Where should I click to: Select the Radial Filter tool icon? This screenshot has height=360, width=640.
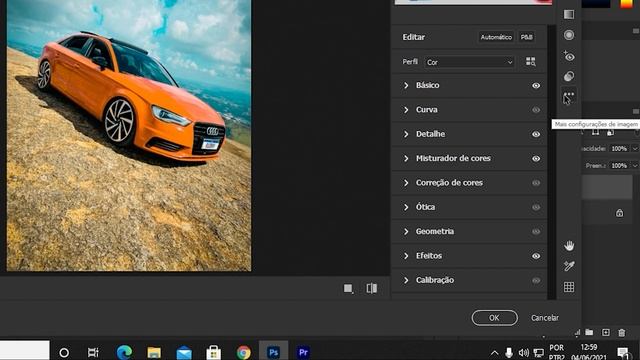(569, 35)
